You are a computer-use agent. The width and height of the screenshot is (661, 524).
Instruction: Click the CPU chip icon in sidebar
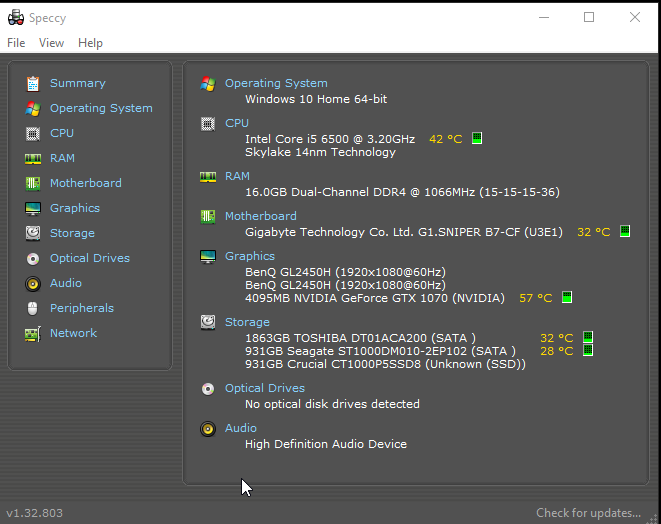pos(33,133)
